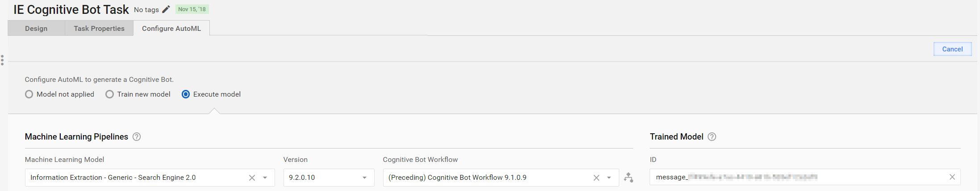
Task: Open the Version 9.2.0.10 dropdown
Action: (x=329, y=178)
